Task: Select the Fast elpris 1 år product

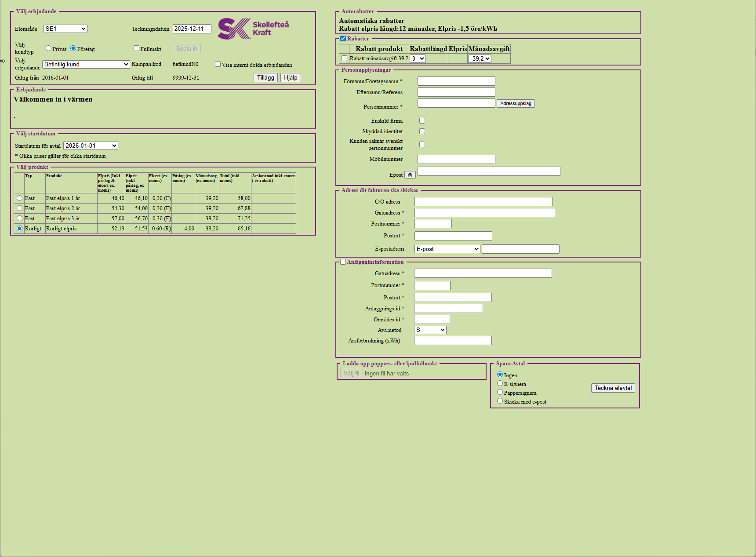Action: coord(20,198)
